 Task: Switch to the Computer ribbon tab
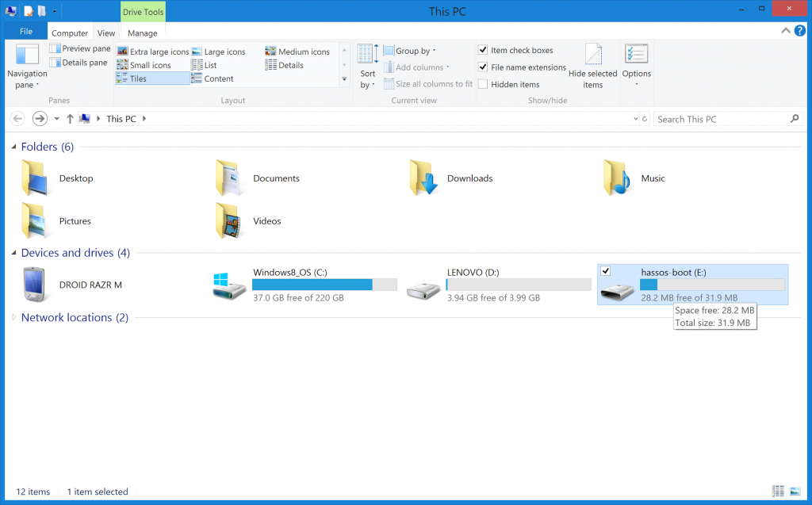pos(70,33)
